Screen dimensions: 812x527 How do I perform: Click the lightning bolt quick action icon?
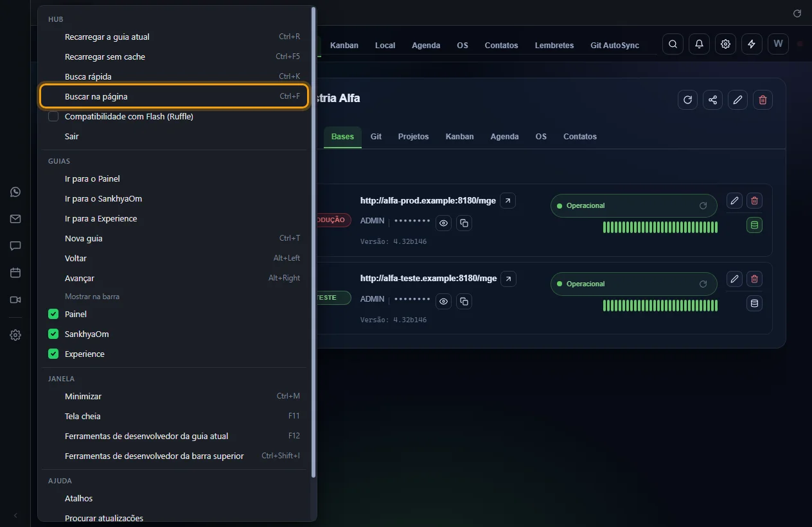click(752, 44)
